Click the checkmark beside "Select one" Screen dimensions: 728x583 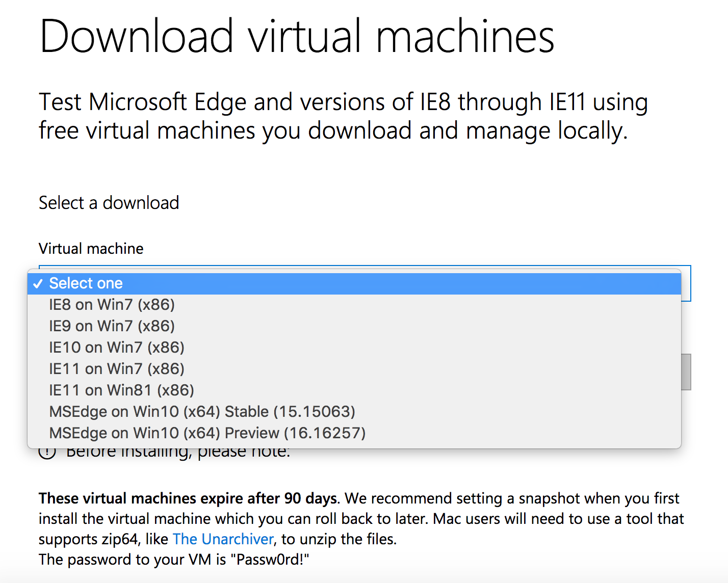point(38,284)
